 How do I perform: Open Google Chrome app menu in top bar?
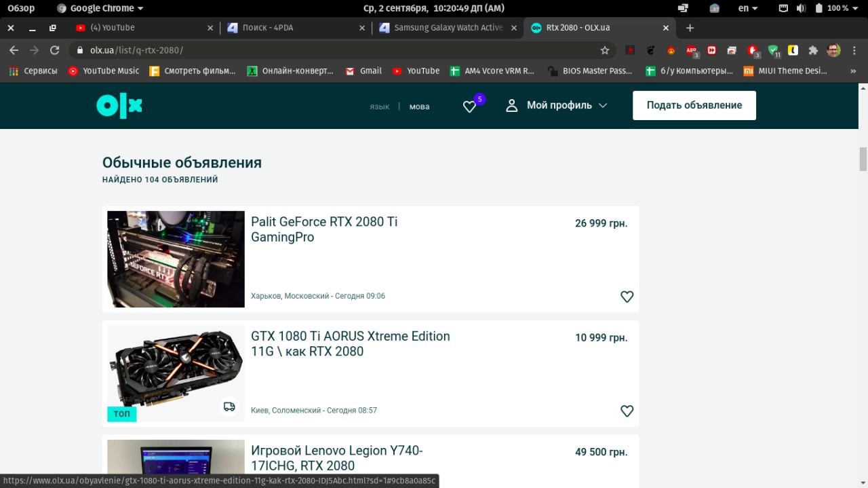tap(100, 8)
